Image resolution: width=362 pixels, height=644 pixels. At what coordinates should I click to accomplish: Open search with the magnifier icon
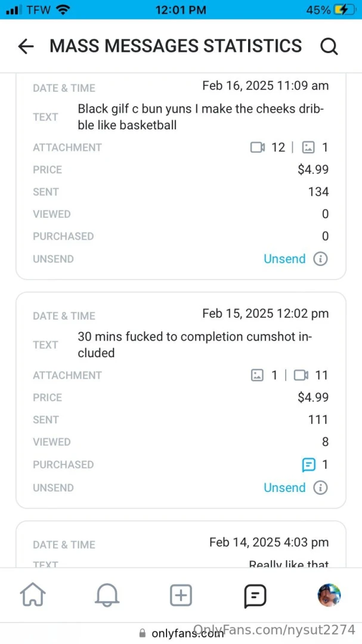[329, 47]
